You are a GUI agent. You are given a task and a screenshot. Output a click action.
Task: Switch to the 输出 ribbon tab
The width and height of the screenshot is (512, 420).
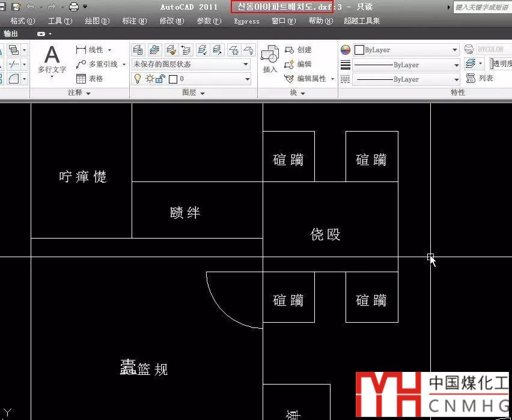click(x=11, y=34)
